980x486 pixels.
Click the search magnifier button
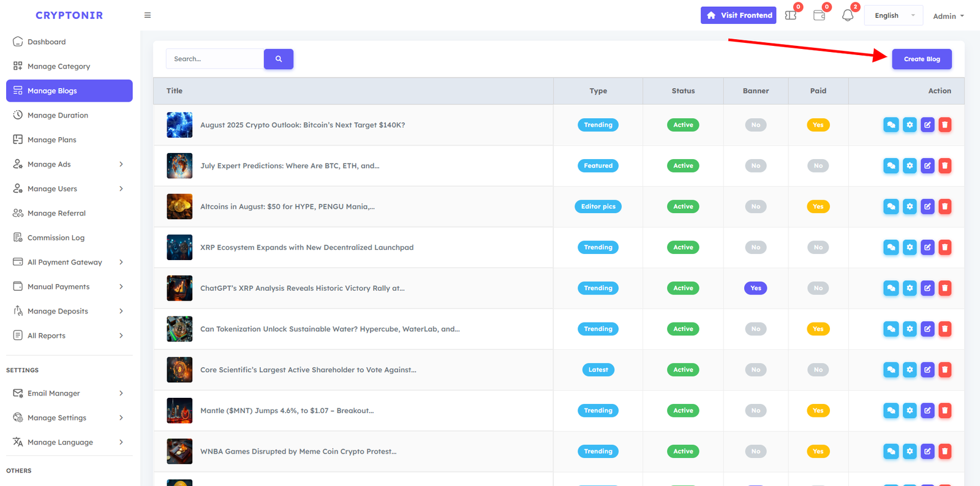279,59
